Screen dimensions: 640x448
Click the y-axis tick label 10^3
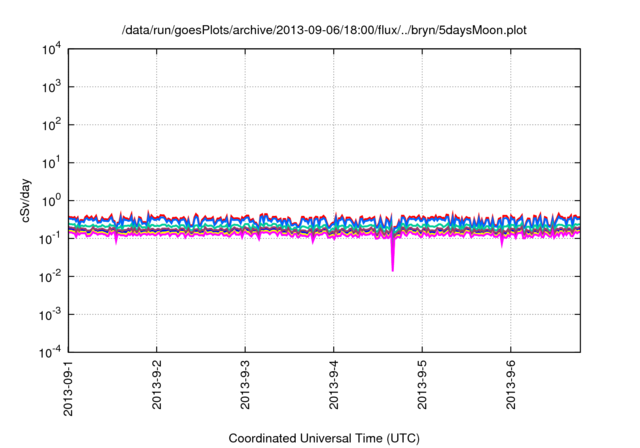coord(51,87)
